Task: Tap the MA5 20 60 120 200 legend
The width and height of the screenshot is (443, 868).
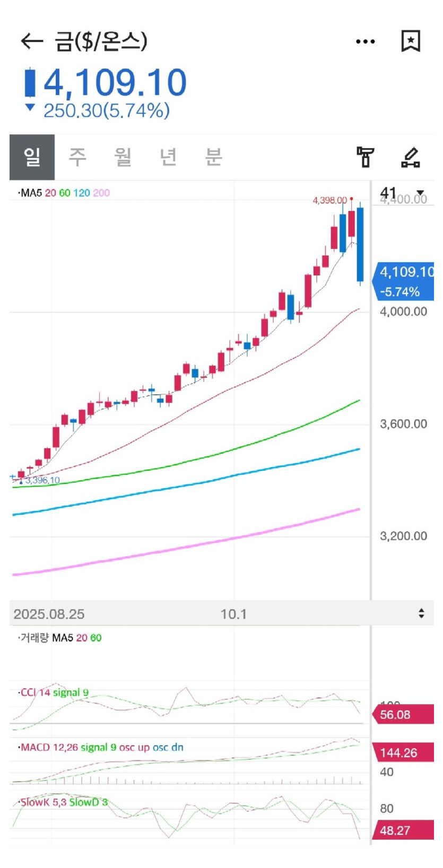Action: pyautogui.click(x=64, y=193)
